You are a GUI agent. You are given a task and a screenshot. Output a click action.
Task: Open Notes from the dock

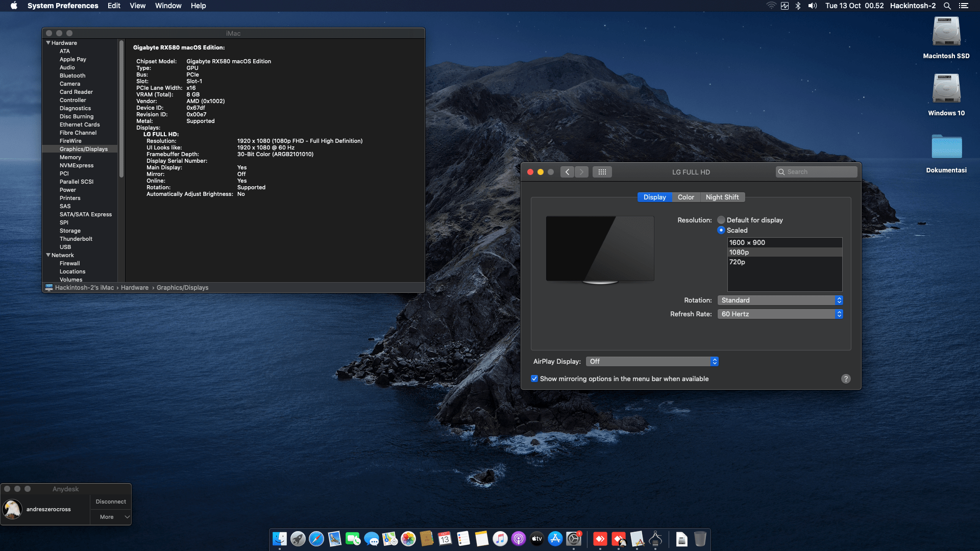pos(482,539)
